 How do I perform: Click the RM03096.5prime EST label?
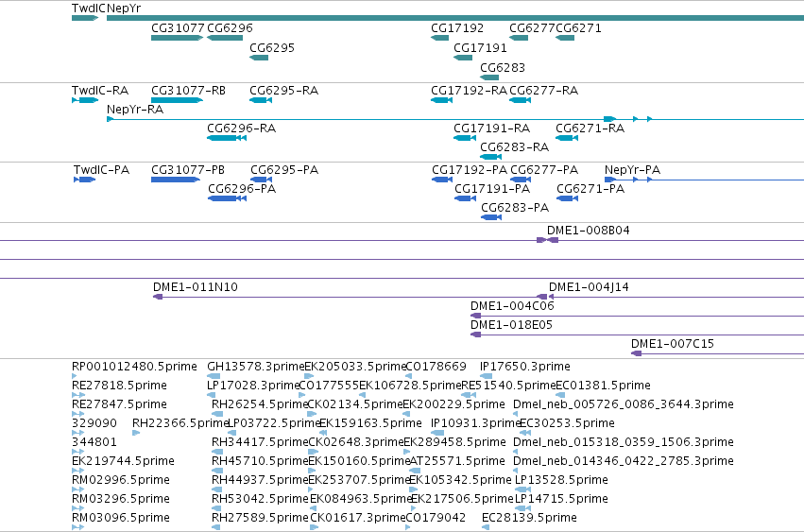(121, 518)
